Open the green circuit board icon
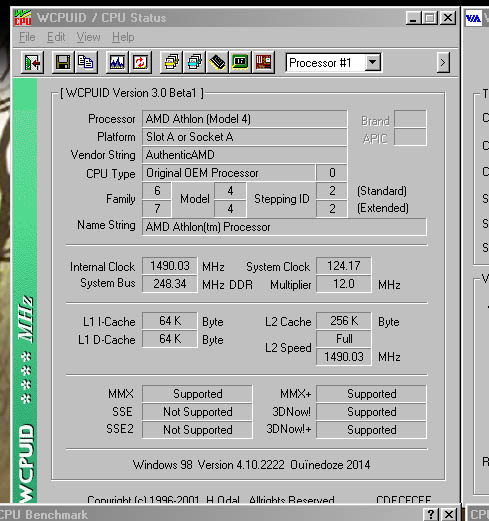489x521 pixels. [240, 62]
